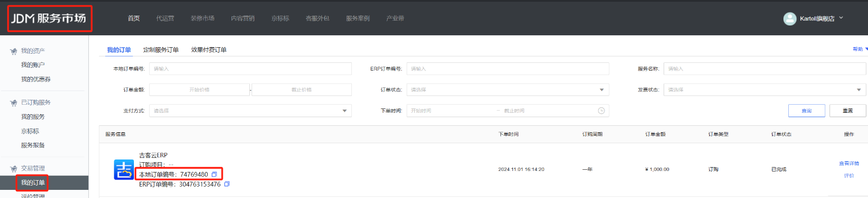Click the Kartell旗舰店 account name
The image size is (868, 198).
tap(817, 18)
